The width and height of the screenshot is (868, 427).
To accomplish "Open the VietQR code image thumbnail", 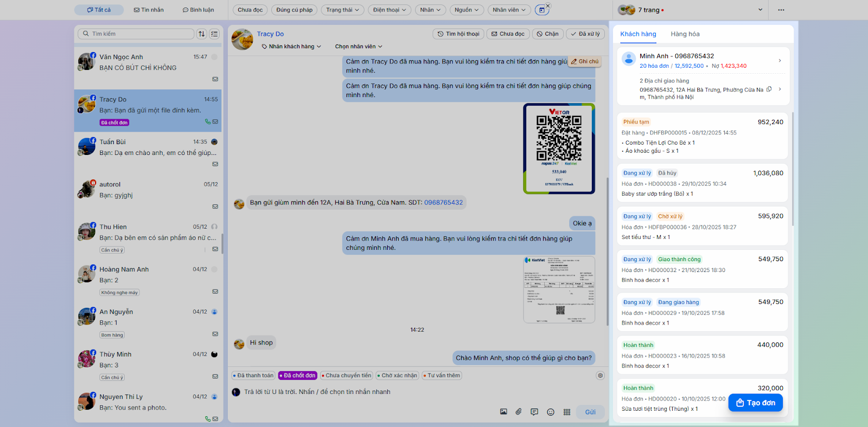I will pos(559,148).
